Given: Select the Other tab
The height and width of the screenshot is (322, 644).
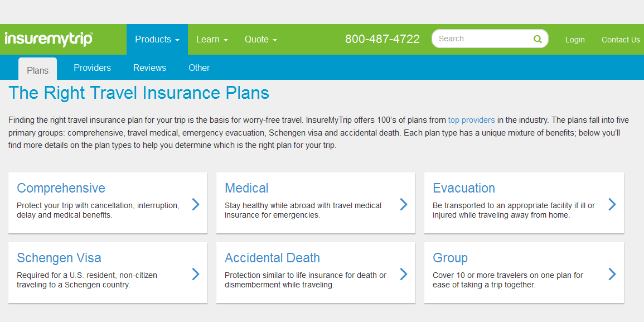Looking at the screenshot, I should pyautogui.click(x=199, y=68).
